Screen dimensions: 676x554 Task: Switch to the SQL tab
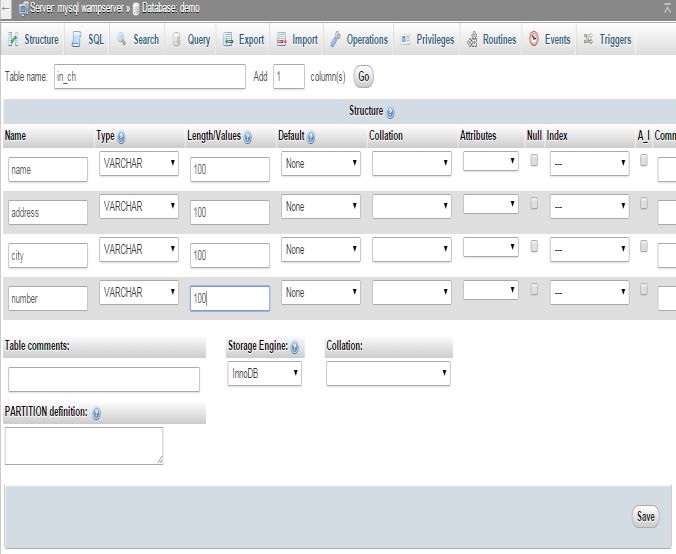pyautogui.click(x=88, y=39)
